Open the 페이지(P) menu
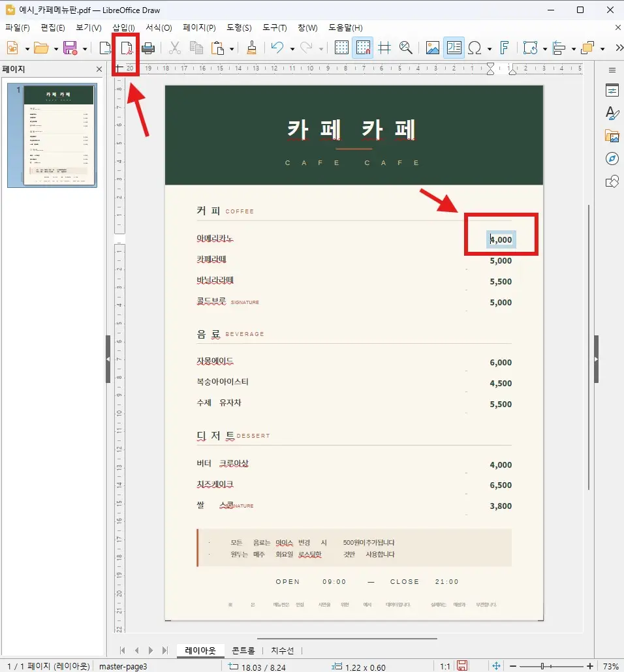 tap(199, 28)
